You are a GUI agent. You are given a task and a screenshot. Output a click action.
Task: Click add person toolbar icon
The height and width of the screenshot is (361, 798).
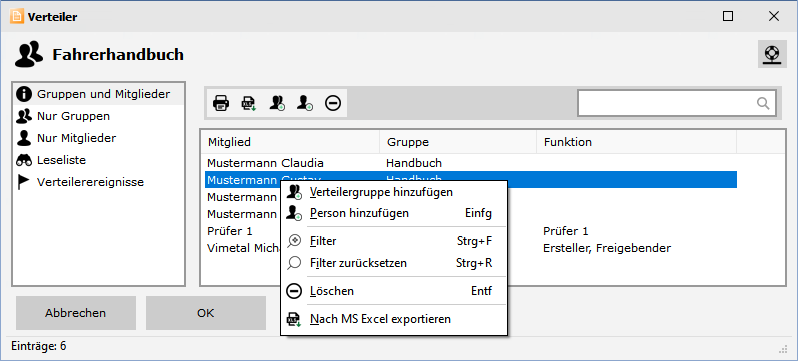pyautogui.click(x=305, y=103)
